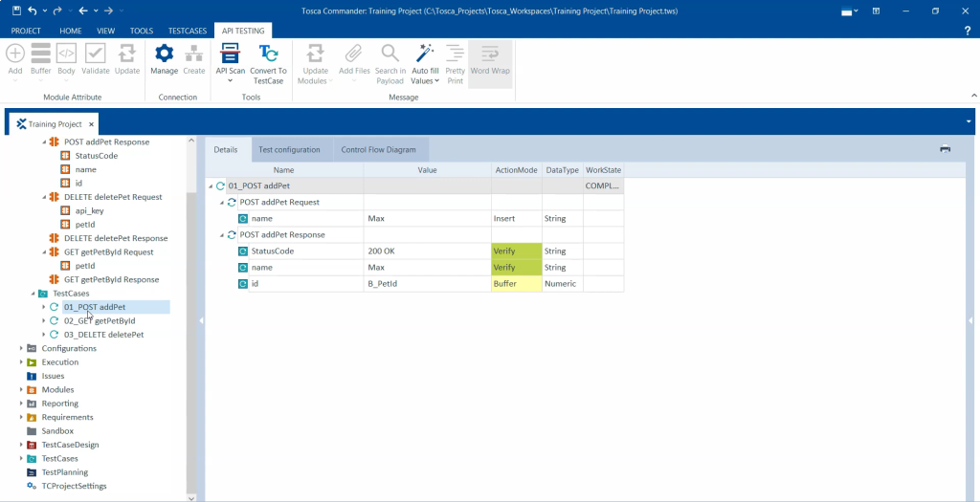Collapse DELETE deletePet Request node
The width and height of the screenshot is (980, 502).
(44, 197)
